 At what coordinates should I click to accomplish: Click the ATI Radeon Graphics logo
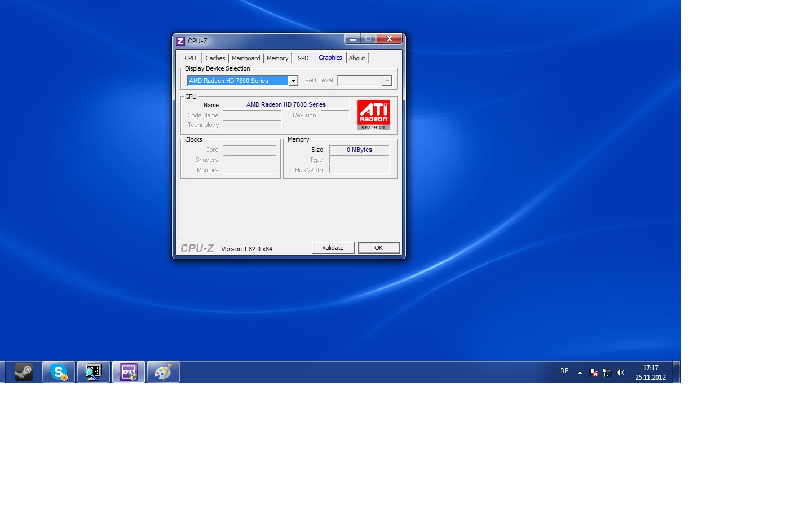373,115
